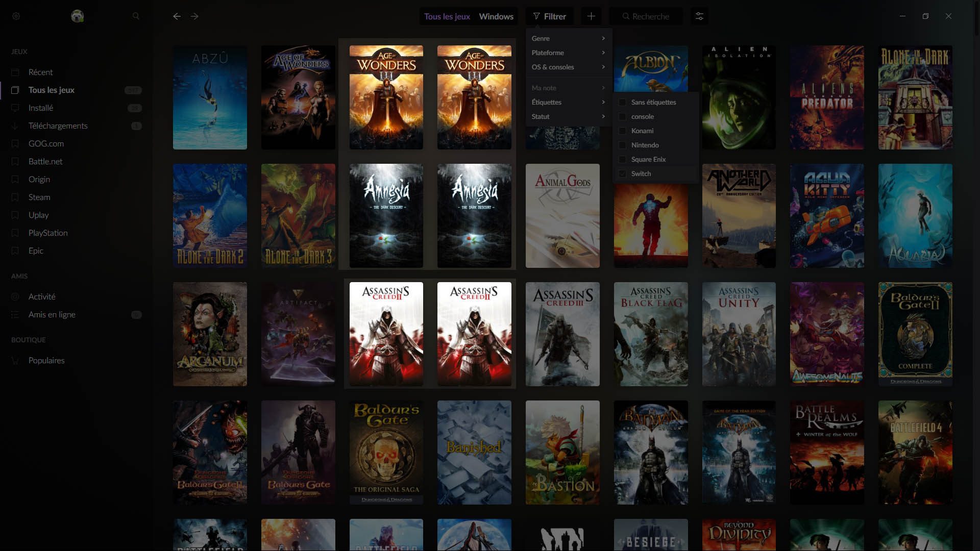Viewport: 980px width, 551px height.
Task: Check the Square Enix tag checkbox
Action: (x=622, y=160)
